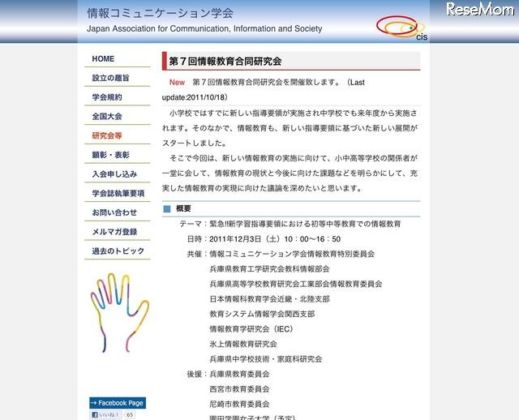Click 兵庫県中学校技術・家庭科研究会 text
Image resolution: width=519 pixels, height=420 pixels.
(x=266, y=359)
